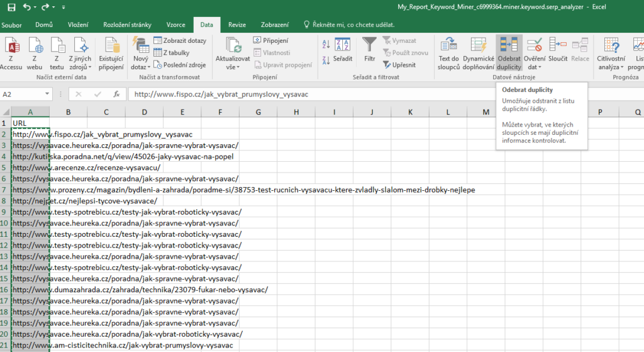Confirm the formula bar entry with the checkmark
Screen dimensions: 644x352
click(97, 94)
